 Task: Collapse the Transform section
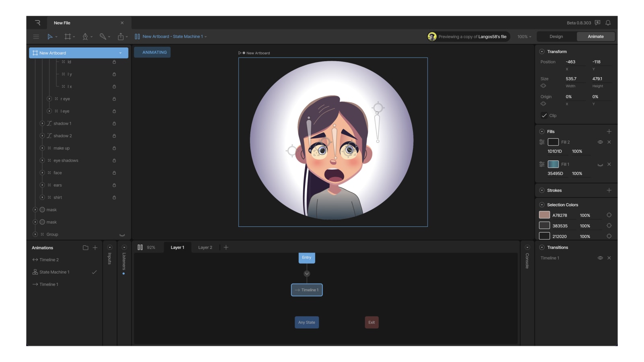[542, 51]
